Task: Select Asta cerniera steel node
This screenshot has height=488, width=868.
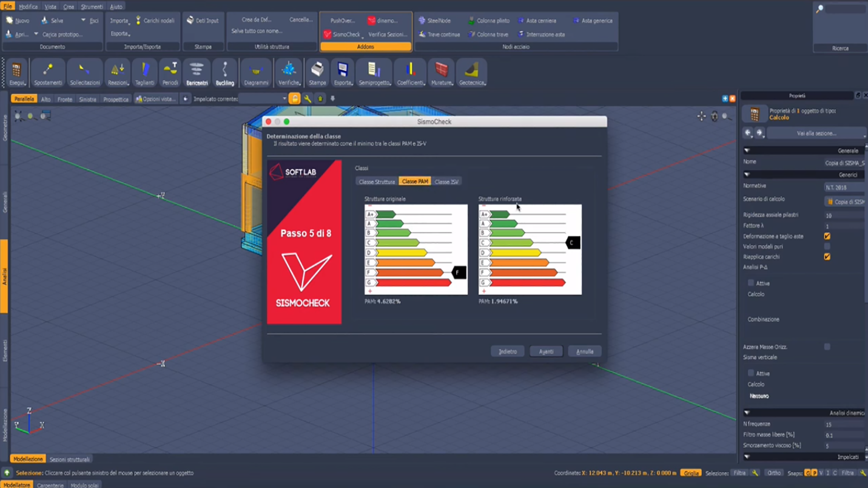Action: [x=537, y=21]
